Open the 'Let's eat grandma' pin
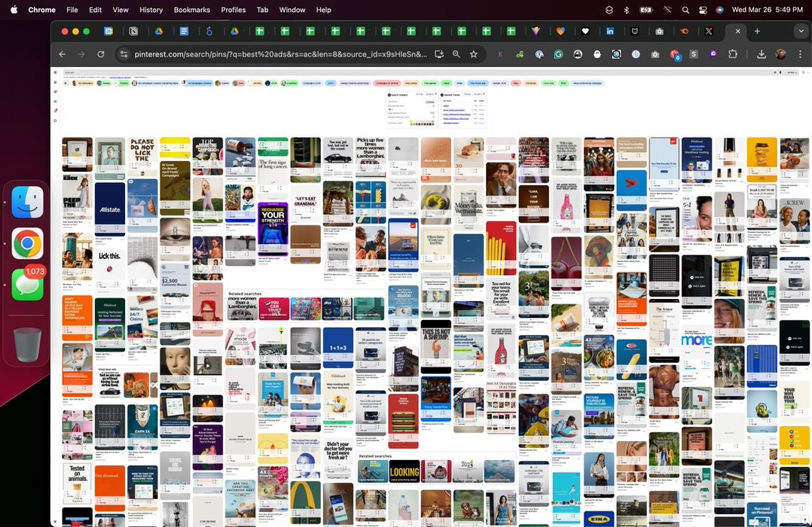Image resolution: width=812 pixels, height=527 pixels. tap(306, 205)
